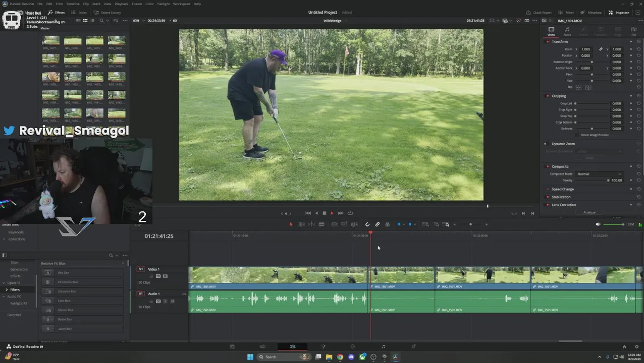Viewport: 644px width, 363px height.
Task: Toggle the Transform enable switch
Action: (x=547, y=41)
